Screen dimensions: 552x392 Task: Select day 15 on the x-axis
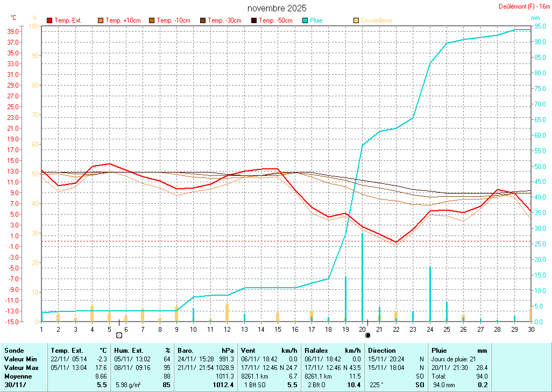278,329
